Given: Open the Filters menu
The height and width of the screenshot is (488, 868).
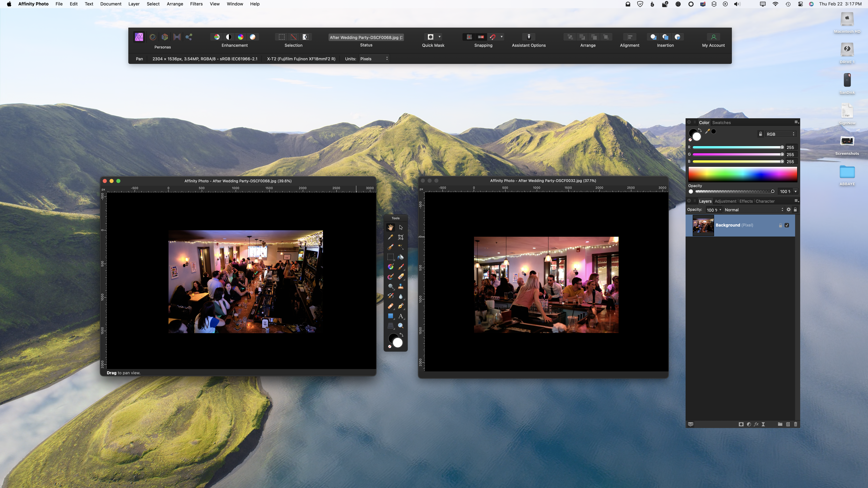Looking at the screenshot, I should pyautogui.click(x=196, y=4).
